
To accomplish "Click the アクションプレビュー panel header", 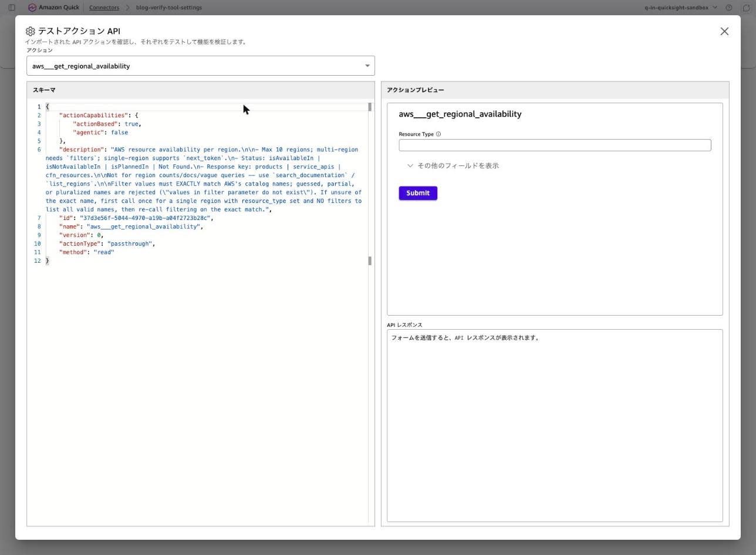I will pos(555,90).
